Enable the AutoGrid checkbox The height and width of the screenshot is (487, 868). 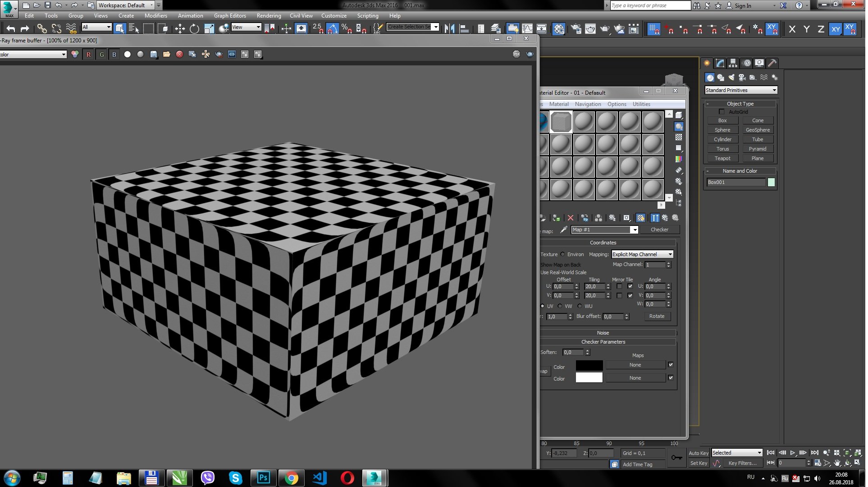click(722, 112)
